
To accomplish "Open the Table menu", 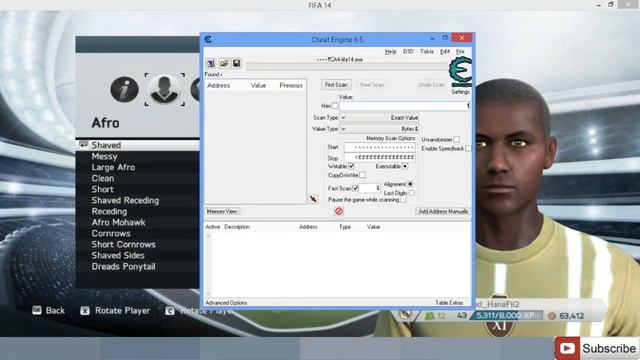I will (x=427, y=51).
